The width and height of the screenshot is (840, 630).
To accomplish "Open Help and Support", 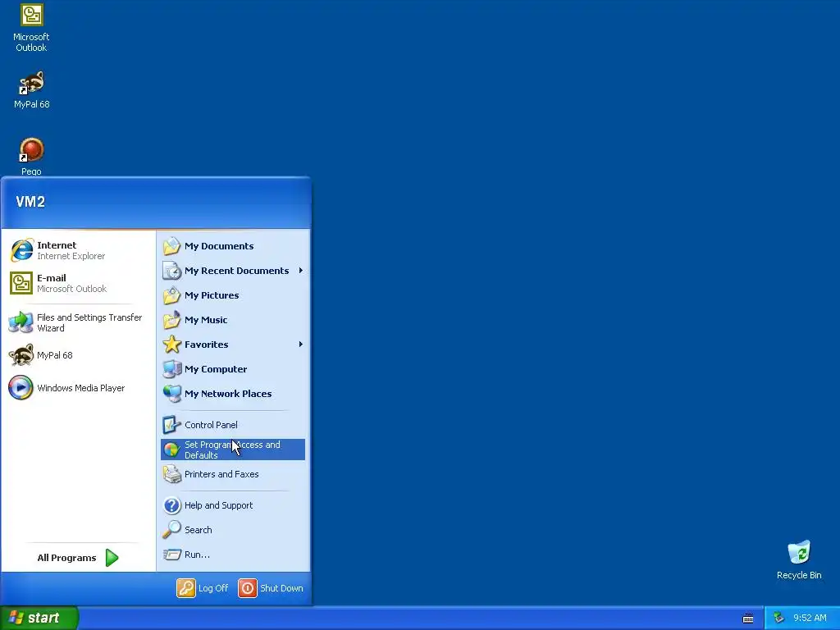I will 233,505.
